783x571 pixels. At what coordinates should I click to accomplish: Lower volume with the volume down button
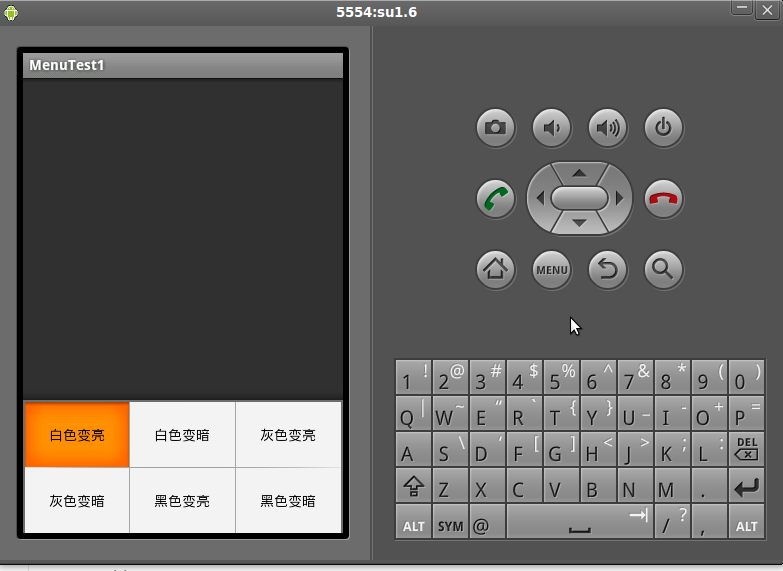(x=551, y=128)
